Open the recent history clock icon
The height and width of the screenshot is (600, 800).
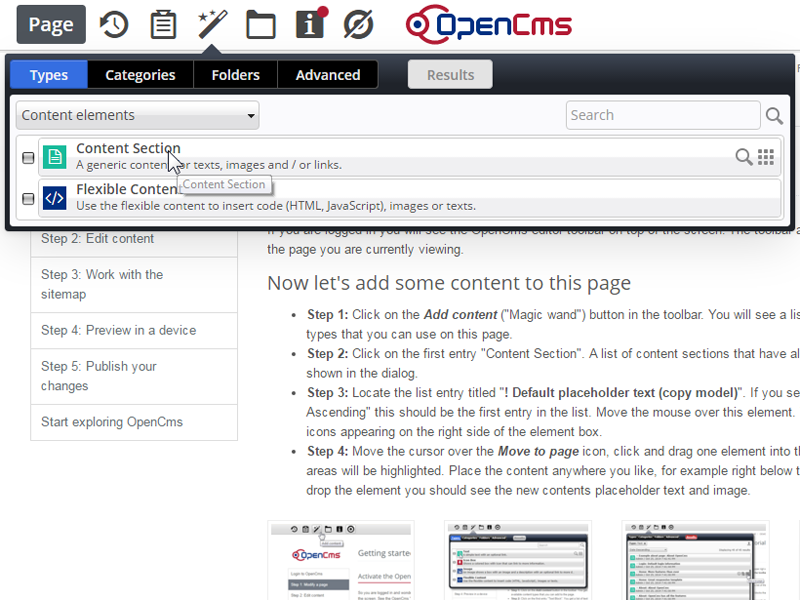click(x=113, y=24)
